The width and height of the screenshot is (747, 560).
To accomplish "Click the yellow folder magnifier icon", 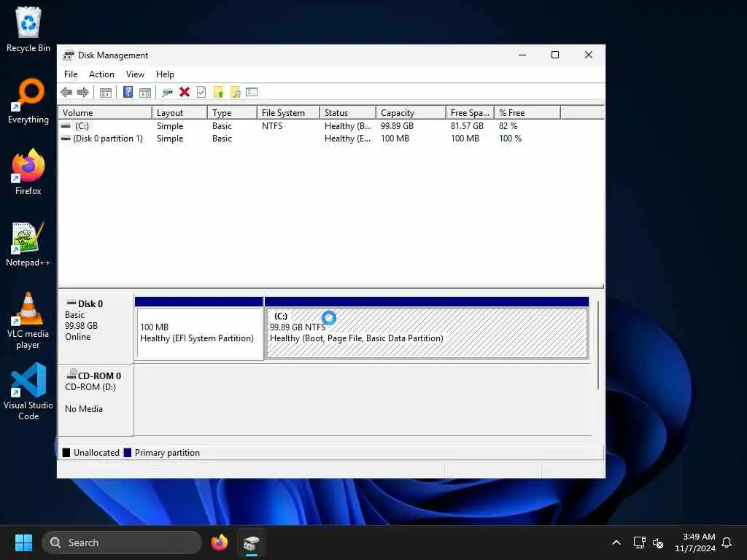I will 235,93.
